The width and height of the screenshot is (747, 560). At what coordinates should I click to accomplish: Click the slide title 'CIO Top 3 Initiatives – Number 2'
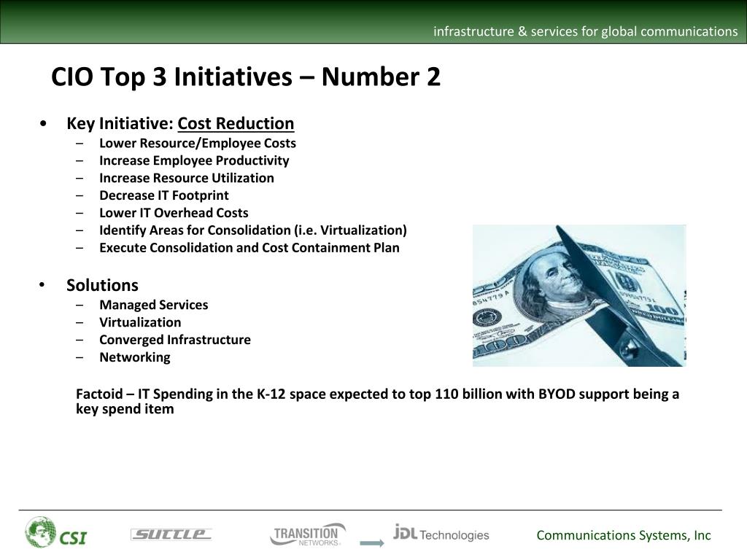pos(246,77)
